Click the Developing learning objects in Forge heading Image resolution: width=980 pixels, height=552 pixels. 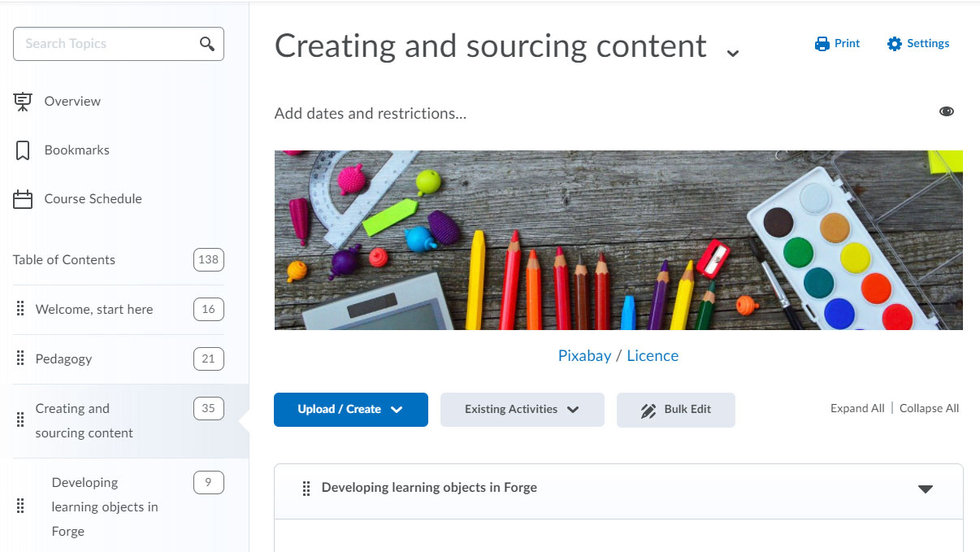tap(429, 488)
